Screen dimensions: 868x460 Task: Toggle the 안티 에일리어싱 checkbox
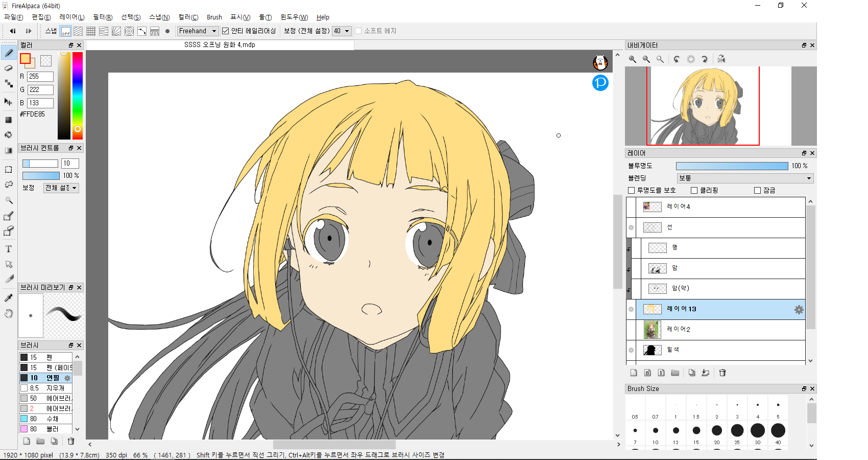coord(225,31)
